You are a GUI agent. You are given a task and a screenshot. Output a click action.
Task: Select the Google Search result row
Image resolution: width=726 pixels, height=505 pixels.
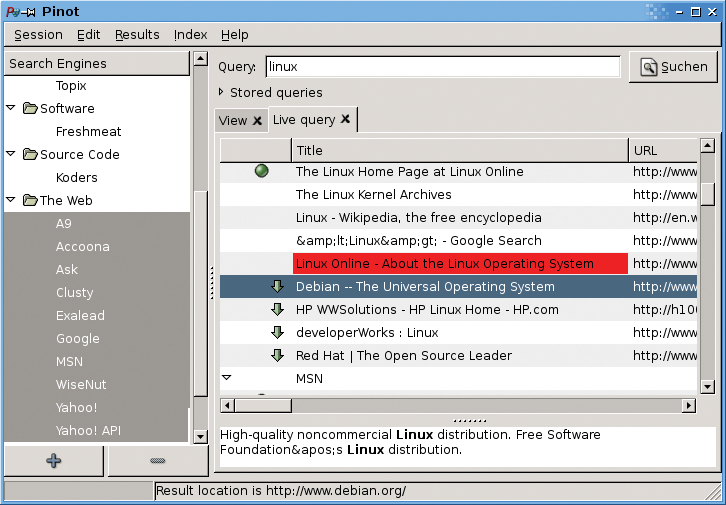pos(458,241)
